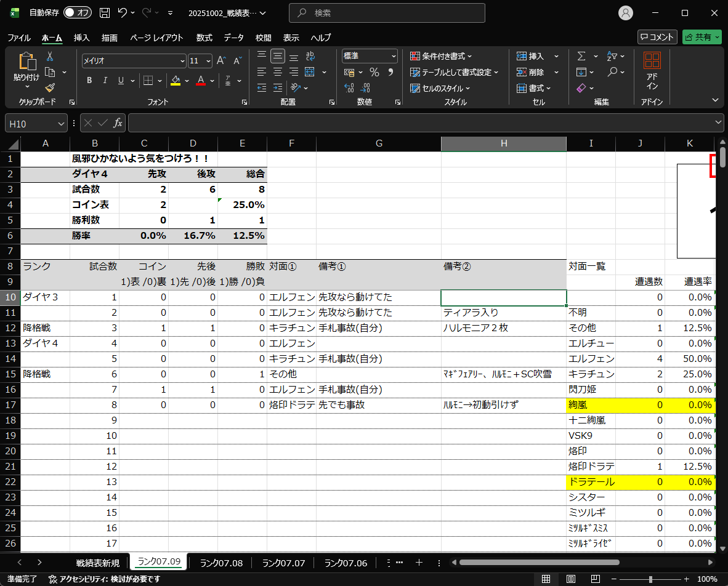The width and height of the screenshot is (728, 586).
Task: Click the Paste clipboard icon
Action: click(x=26, y=61)
